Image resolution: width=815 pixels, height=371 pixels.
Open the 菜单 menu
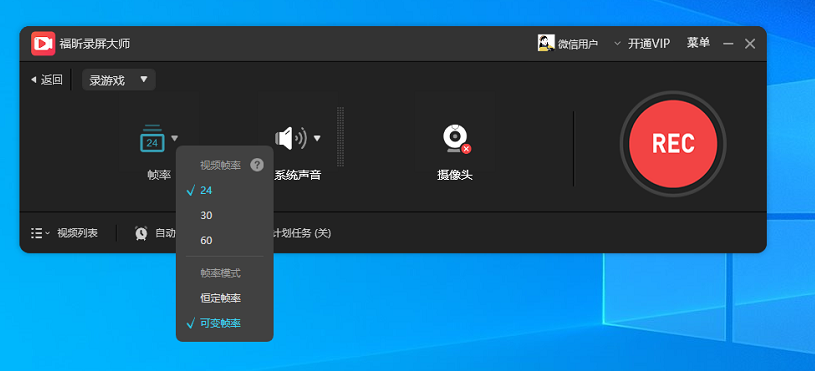pos(698,43)
